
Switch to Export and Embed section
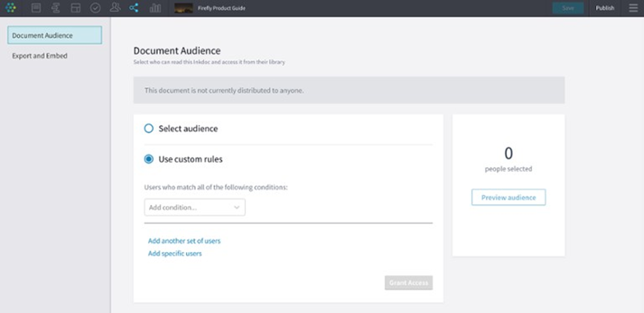[x=40, y=56]
